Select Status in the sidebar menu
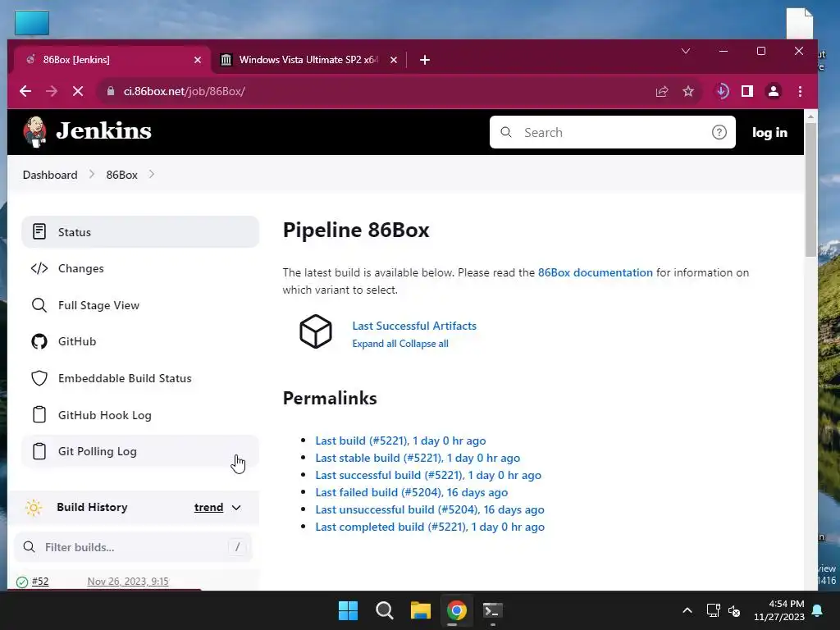Screen dimensions: 840x630 (x=140, y=231)
